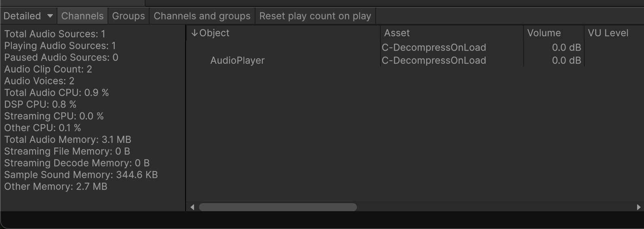Click the right scroll arrow

[638, 207]
